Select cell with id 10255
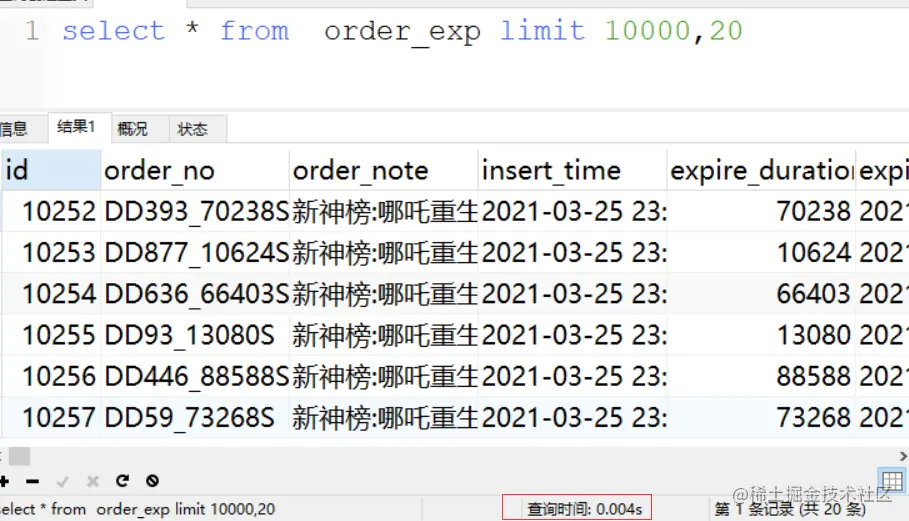Image resolution: width=909 pixels, height=521 pixels. pyautogui.click(x=52, y=335)
